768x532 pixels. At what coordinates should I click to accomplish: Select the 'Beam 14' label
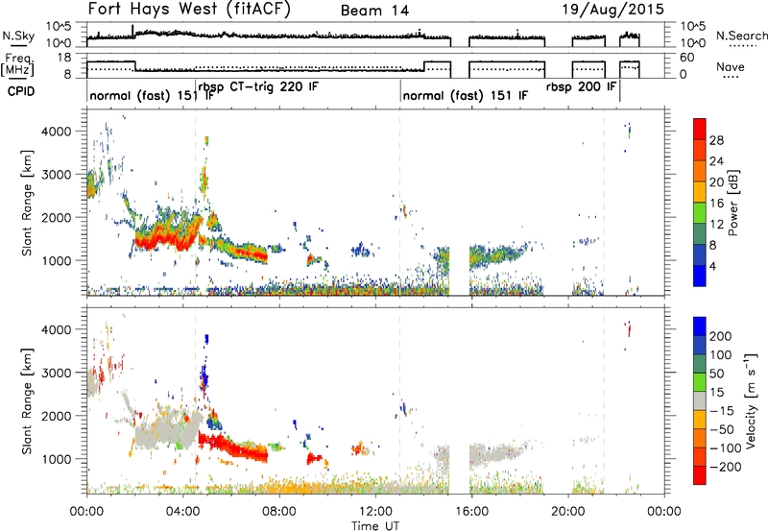click(x=374, y=11)
